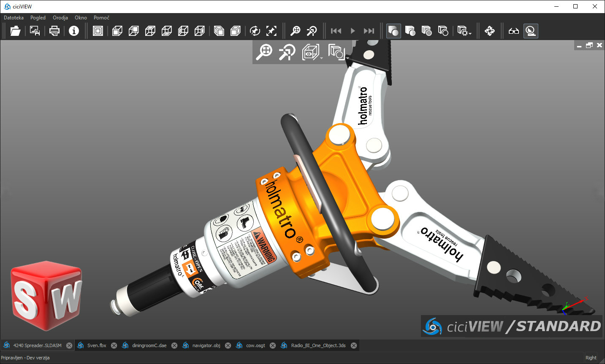Skip to next animation frame
Viewport: 605px width, 364px height.
tap(369, 31)
